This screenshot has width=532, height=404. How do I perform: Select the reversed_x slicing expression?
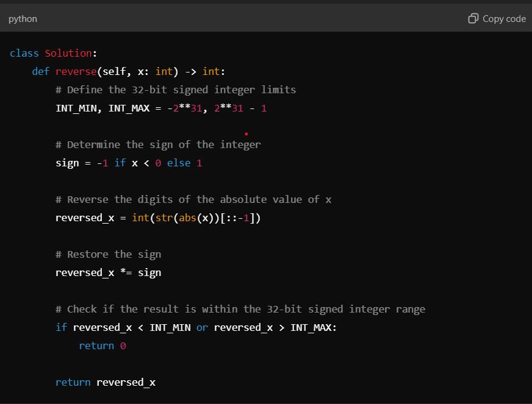coord(238,218)
